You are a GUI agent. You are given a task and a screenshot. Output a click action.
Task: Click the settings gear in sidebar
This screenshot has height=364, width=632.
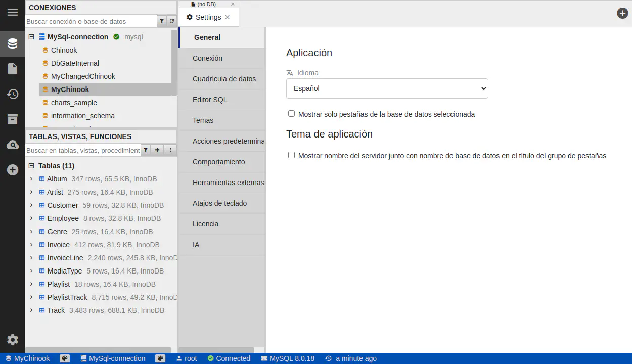tap(13, 340)
